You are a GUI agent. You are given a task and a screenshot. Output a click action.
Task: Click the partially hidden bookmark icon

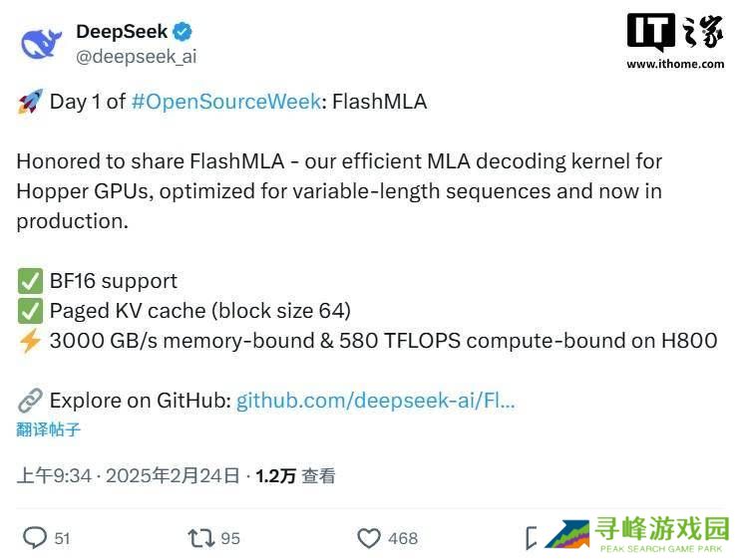[532, 538]
